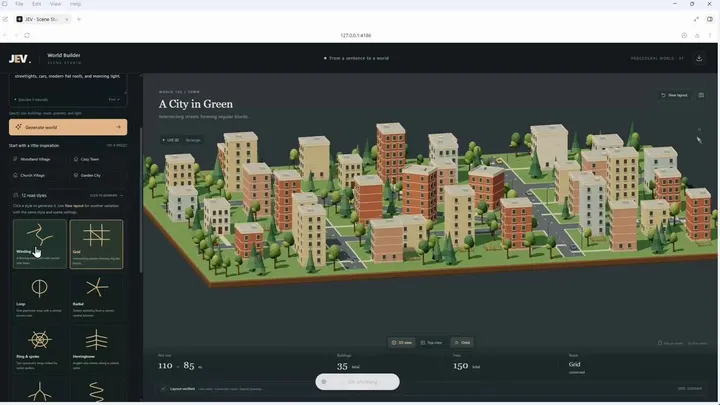Viewport: 720px width, 405px height.
Task: Start the Orbit camera playback
Action: tap(462, 343)
